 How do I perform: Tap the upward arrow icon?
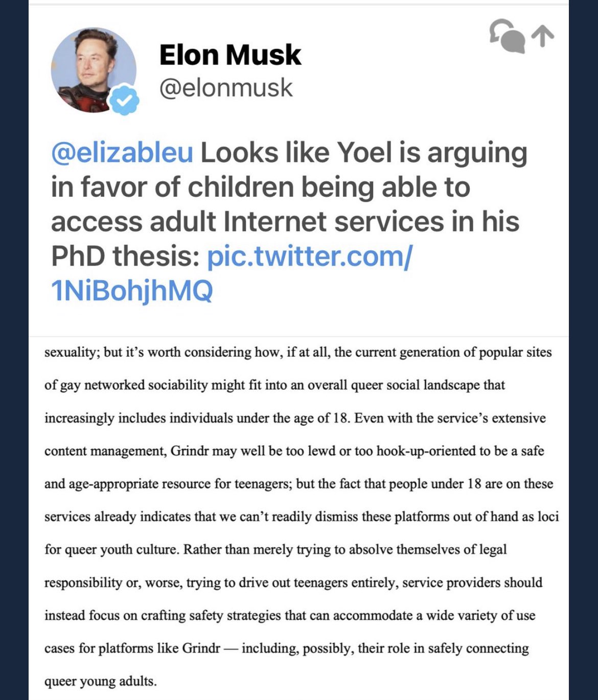pos(542,36)
